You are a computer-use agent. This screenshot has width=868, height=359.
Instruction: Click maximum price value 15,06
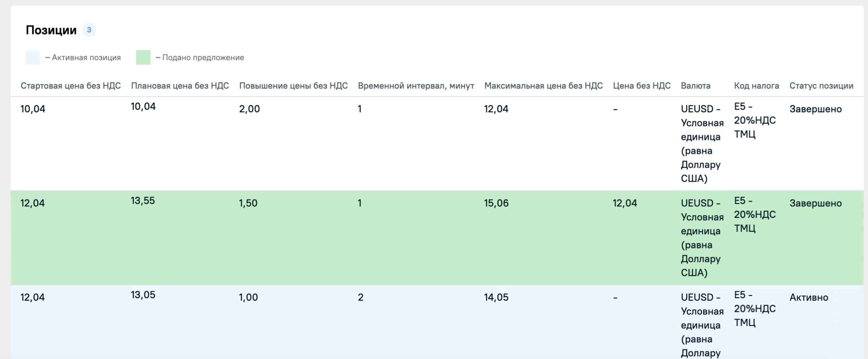tap(496, 203)
